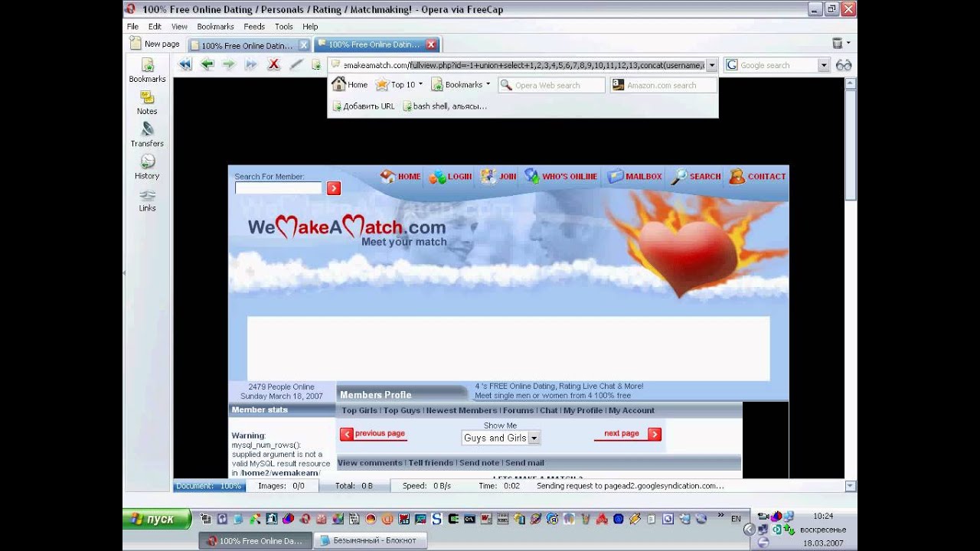The width and height of the screenshot is (980, 551).
Task: Click the Rewind navigation button
Action: click(185, 65)
